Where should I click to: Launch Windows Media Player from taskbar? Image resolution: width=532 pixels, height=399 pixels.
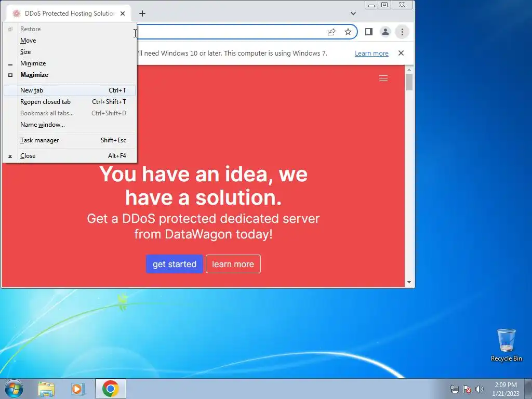click(x=78, y=389)
